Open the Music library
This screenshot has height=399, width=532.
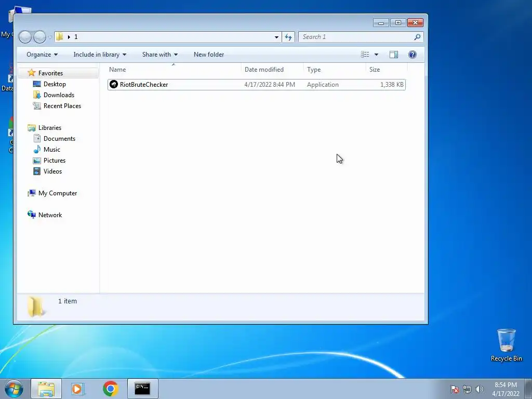click(51, 149)
